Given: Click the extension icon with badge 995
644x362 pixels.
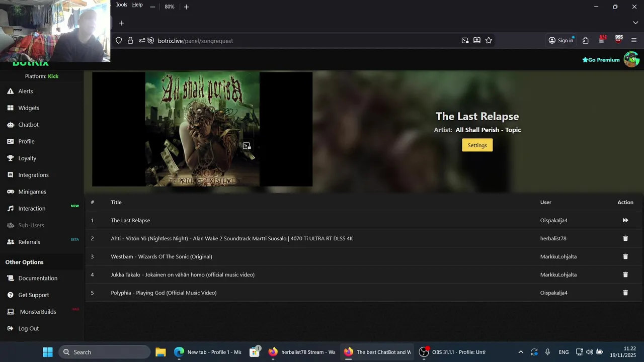Looking at the screenshot, I should tap(618, 40).
